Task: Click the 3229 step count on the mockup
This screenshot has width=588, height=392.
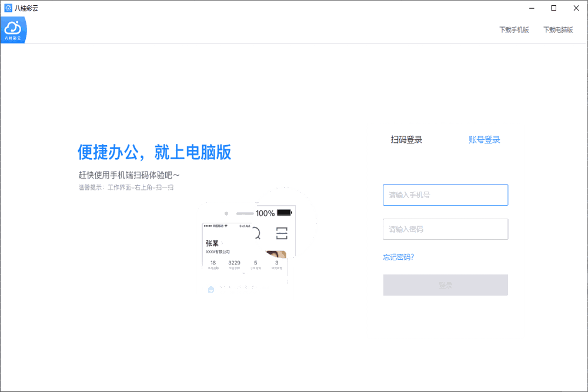Action: [234, 263]
